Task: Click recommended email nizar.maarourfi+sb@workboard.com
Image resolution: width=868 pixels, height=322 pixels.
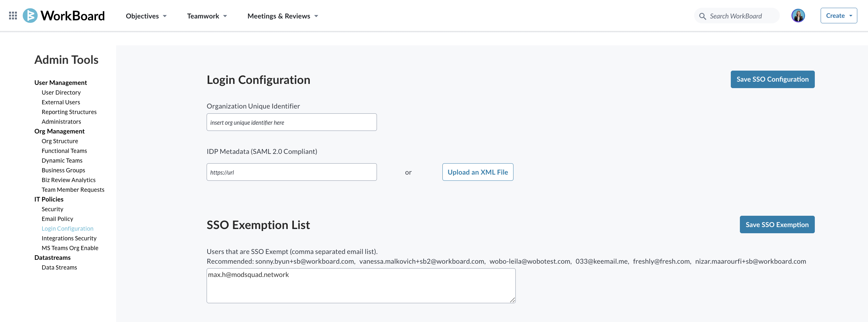Action: coord(750,261)
